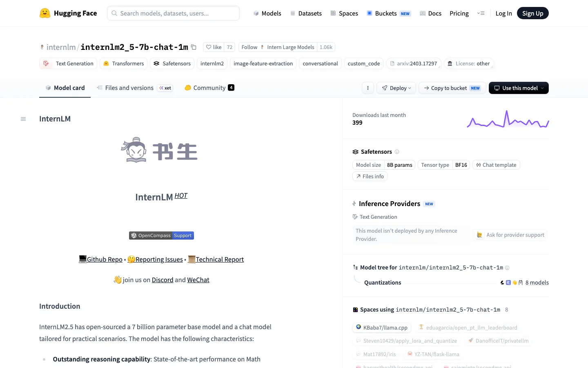Viewport: 588px width, 368px height.
Task: Click the OpenCompass Support badge
Action: point(161,236)
